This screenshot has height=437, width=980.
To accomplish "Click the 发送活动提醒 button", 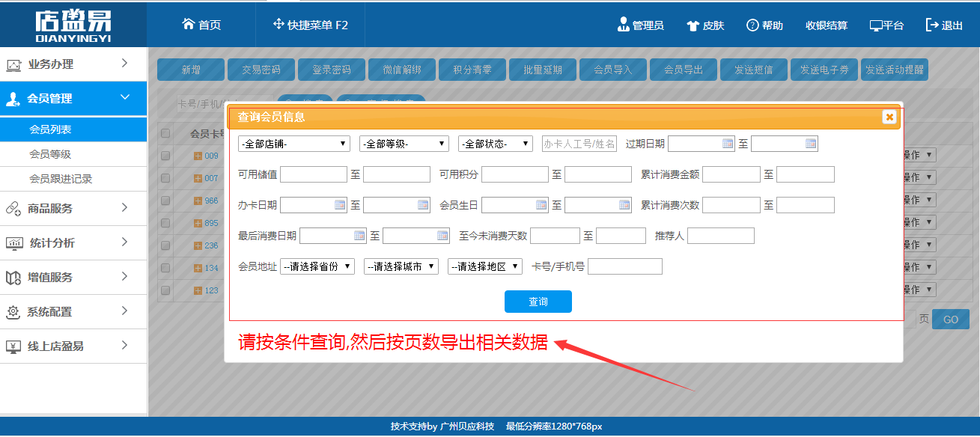I will coord(895,70).
